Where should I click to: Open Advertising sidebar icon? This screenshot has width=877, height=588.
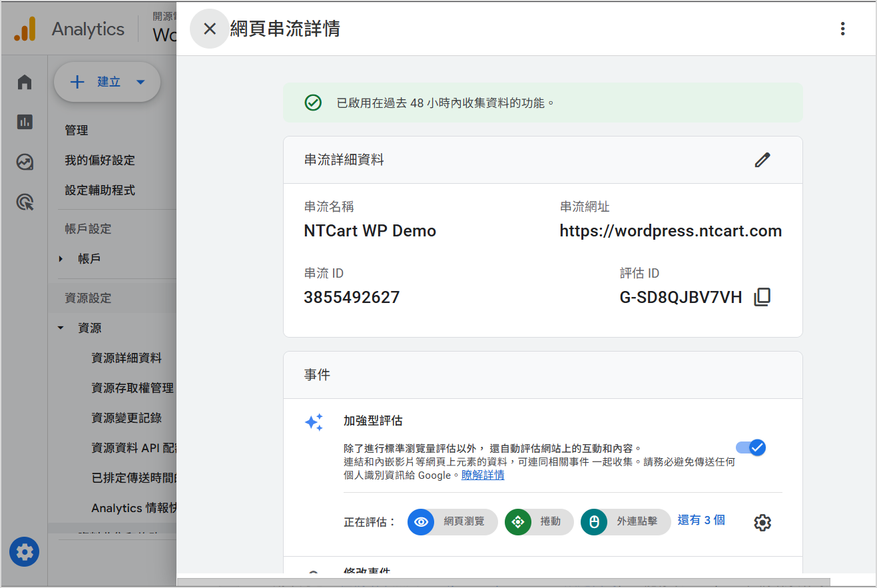tap(25, 202)
